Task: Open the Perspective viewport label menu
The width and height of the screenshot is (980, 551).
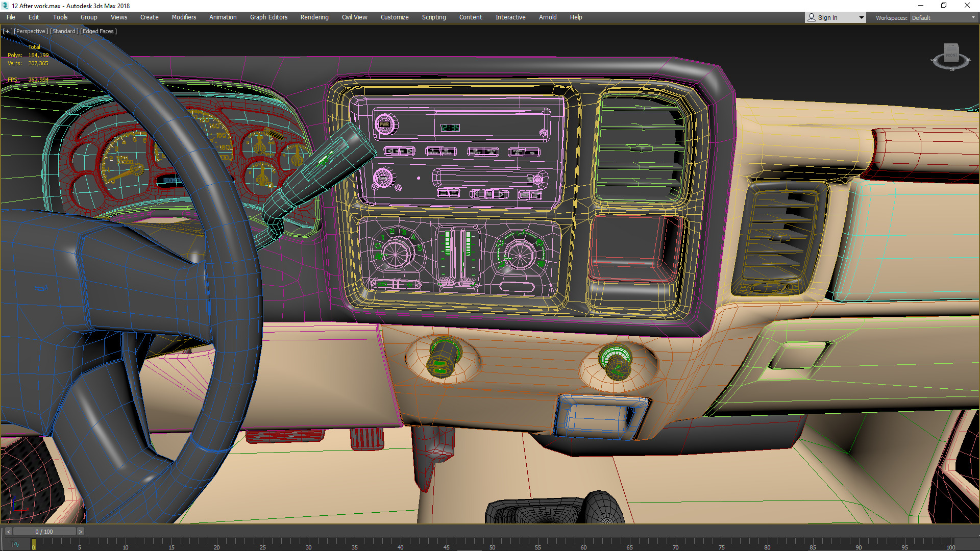Action: (31, 31)
